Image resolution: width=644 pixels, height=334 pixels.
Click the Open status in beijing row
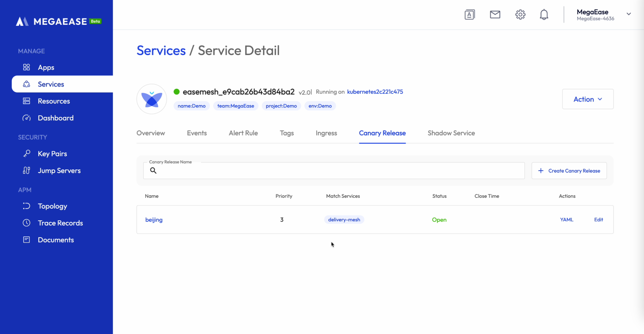click(x=439, y=220)
